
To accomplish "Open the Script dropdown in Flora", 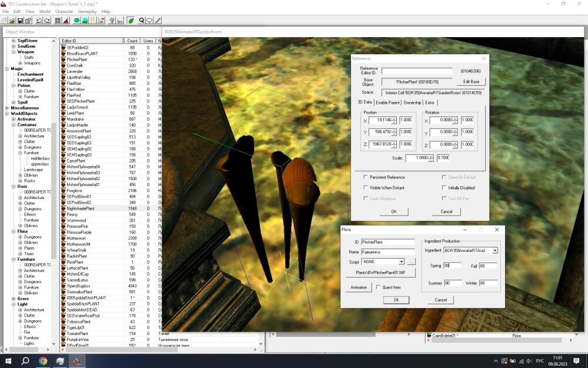I will tap(401, 261).
